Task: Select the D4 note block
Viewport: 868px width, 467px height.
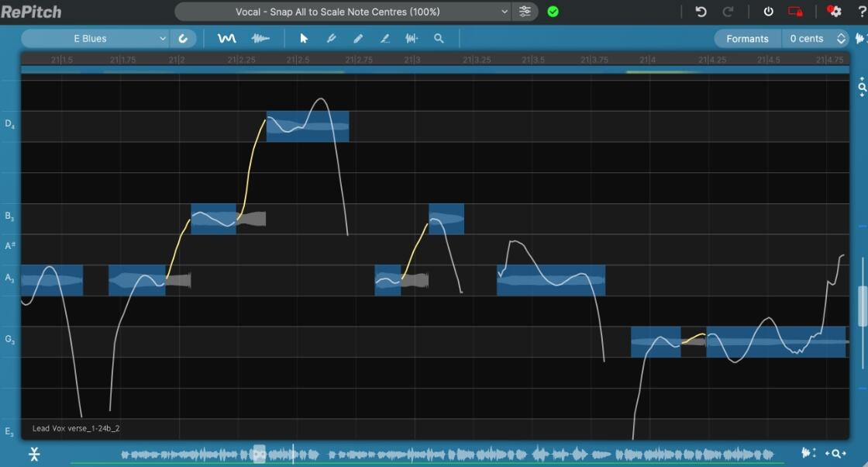Action: pos(308,126)
